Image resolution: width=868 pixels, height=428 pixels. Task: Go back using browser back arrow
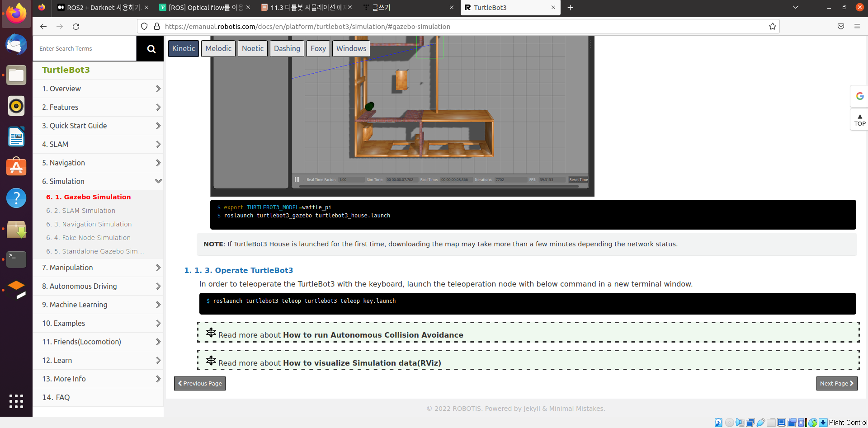point(43,26)
